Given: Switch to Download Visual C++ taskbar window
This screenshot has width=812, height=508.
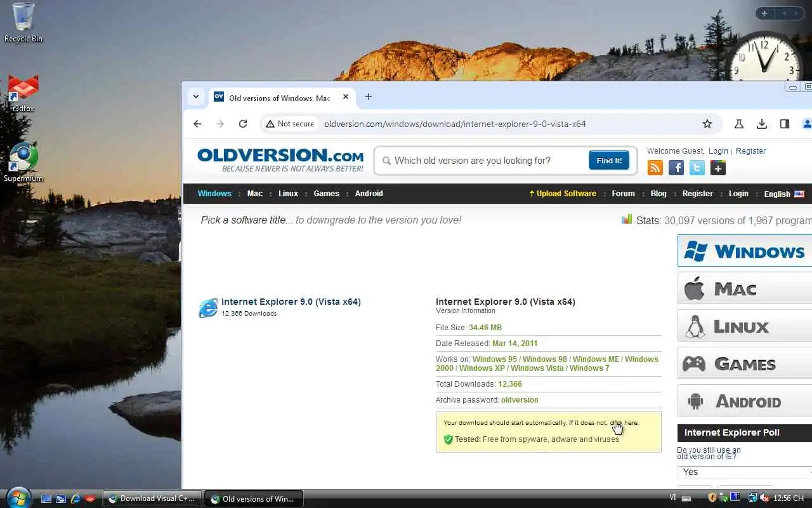Looking at the screenshot, I should pyautogui.click(x=152, y=498).
